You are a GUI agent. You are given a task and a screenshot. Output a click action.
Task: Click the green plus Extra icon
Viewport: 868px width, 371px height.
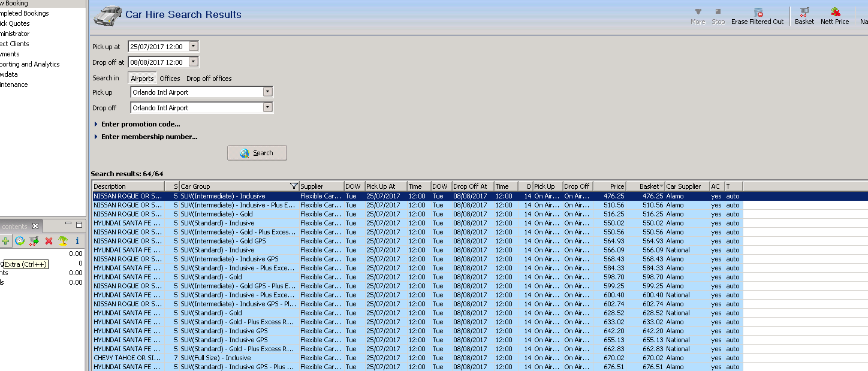tap(5, 241)
